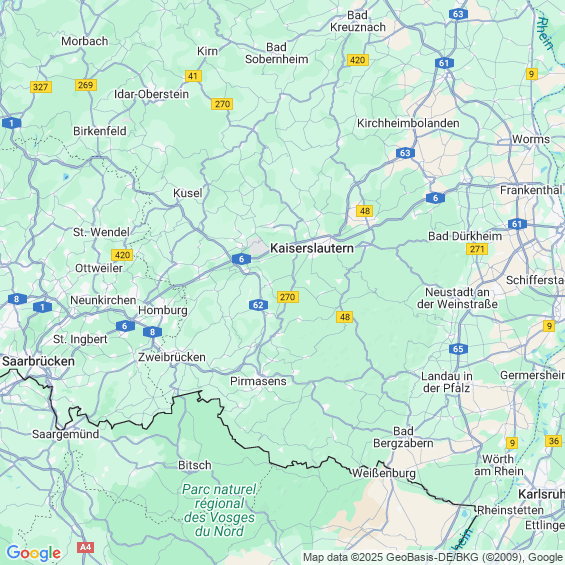Click the Pirmasens town label
This screenshot has height=565, width=565.
(x=258, y=381)
